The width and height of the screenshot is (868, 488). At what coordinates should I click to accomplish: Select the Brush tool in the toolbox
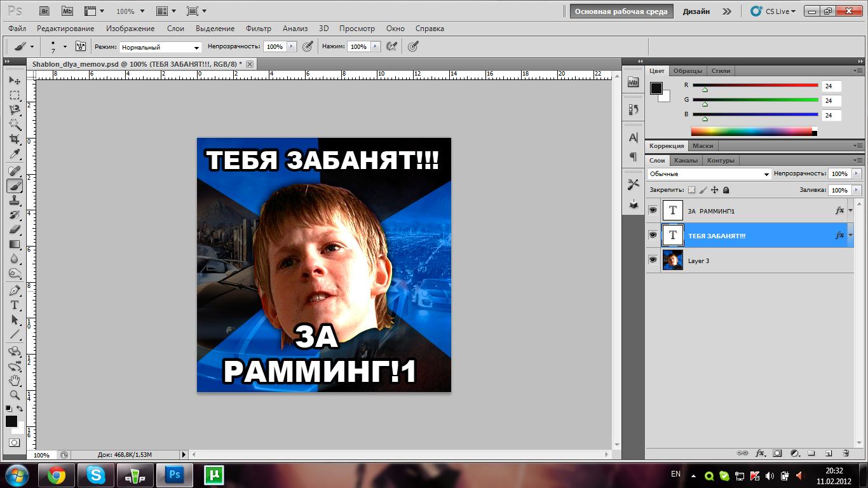click(x=15, y=186)
